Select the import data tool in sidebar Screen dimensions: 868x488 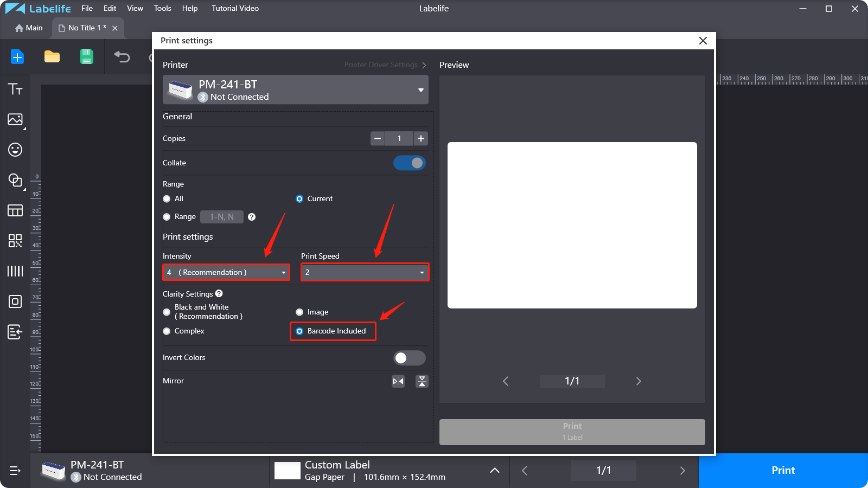tap(15, 332)
